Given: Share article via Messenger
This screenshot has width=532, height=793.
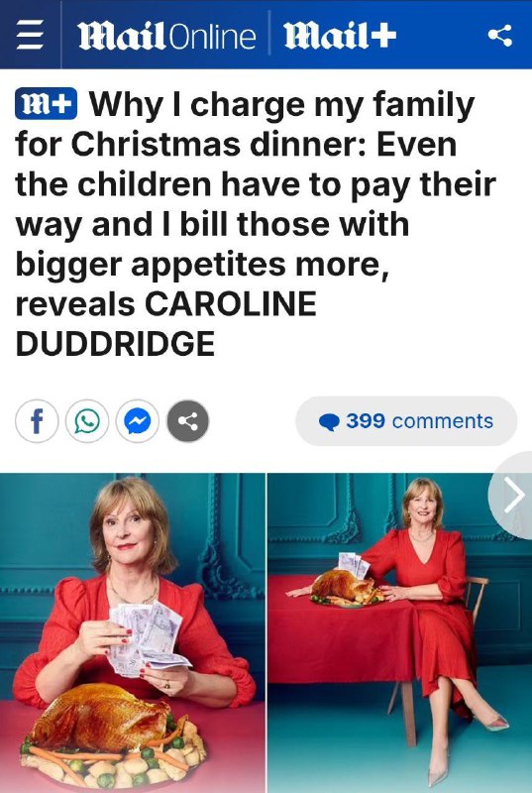Looking at the screenshot, I should click(138, 421).
